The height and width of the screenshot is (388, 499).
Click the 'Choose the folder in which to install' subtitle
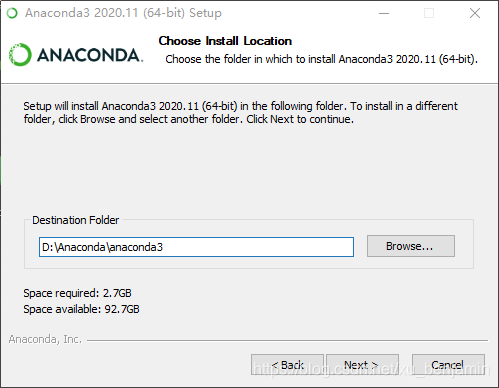(322, 59)
